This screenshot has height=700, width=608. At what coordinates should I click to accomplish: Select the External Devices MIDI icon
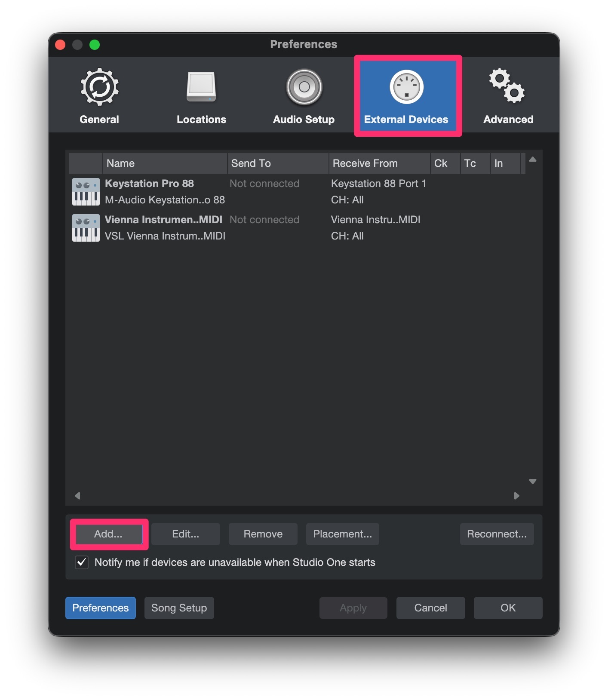tap(406, 87)
